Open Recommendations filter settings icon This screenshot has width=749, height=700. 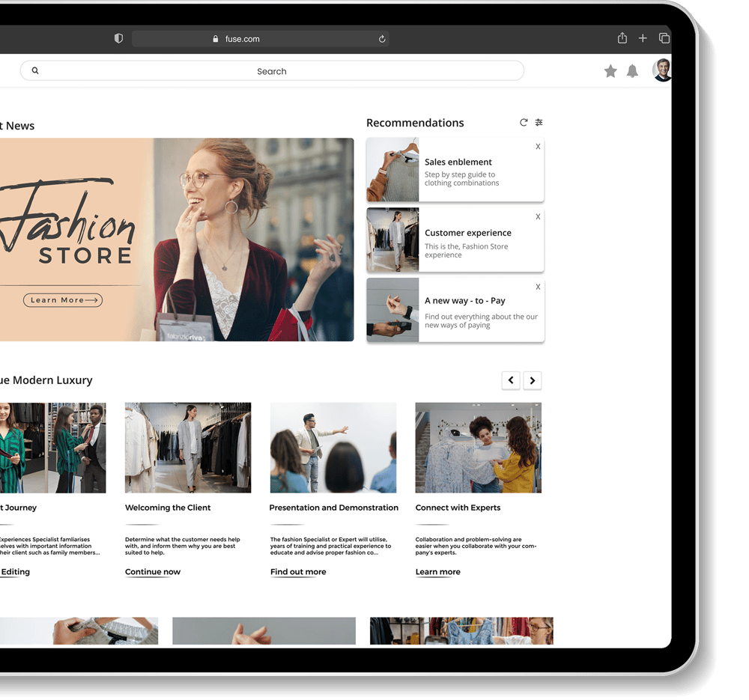click(539, 122)
